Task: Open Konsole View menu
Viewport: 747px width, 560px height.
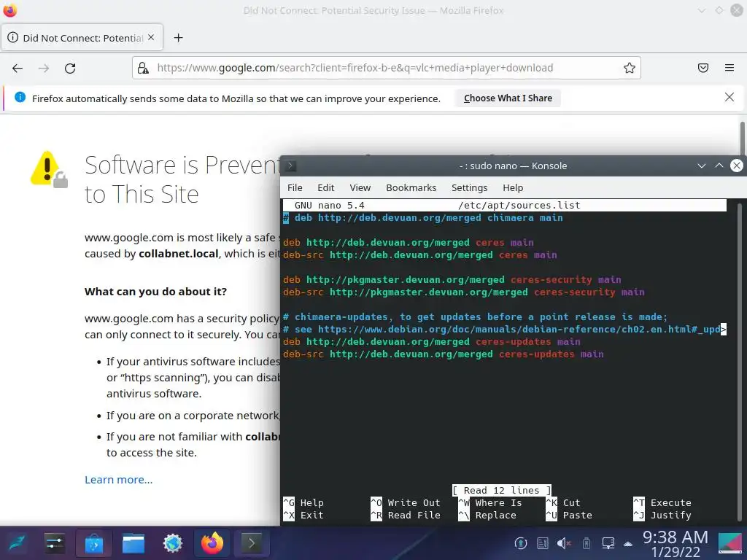Action: coord(360,187)
